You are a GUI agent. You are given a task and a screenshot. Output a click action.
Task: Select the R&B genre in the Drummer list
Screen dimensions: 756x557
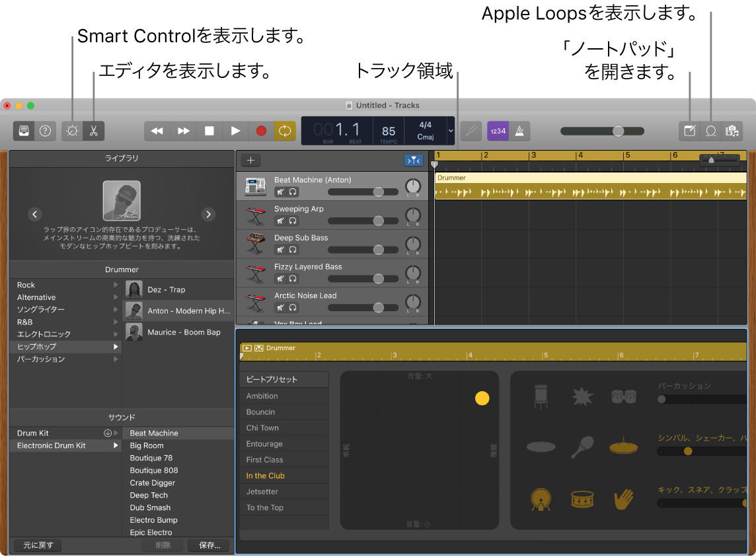pos(26,322)
